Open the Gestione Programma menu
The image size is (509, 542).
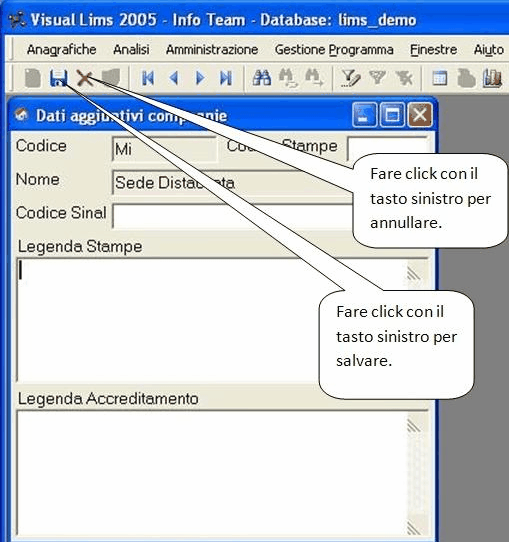334,50
